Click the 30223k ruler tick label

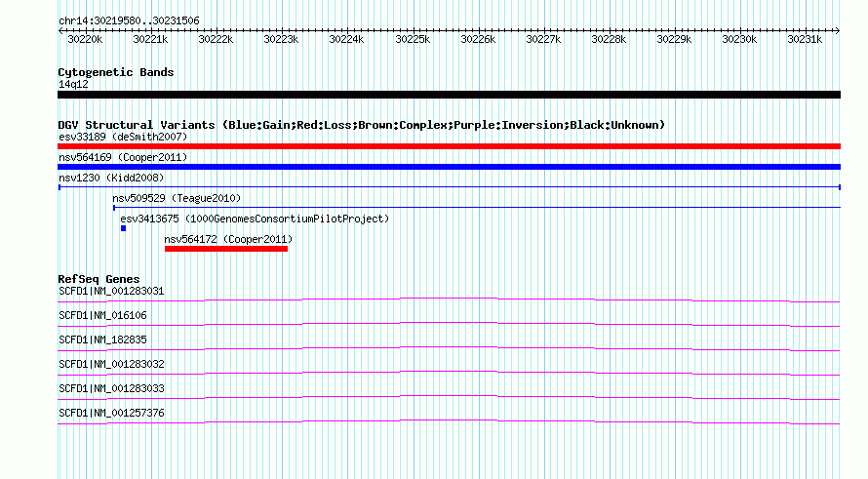pyautogui.click(x=281, y=39)
